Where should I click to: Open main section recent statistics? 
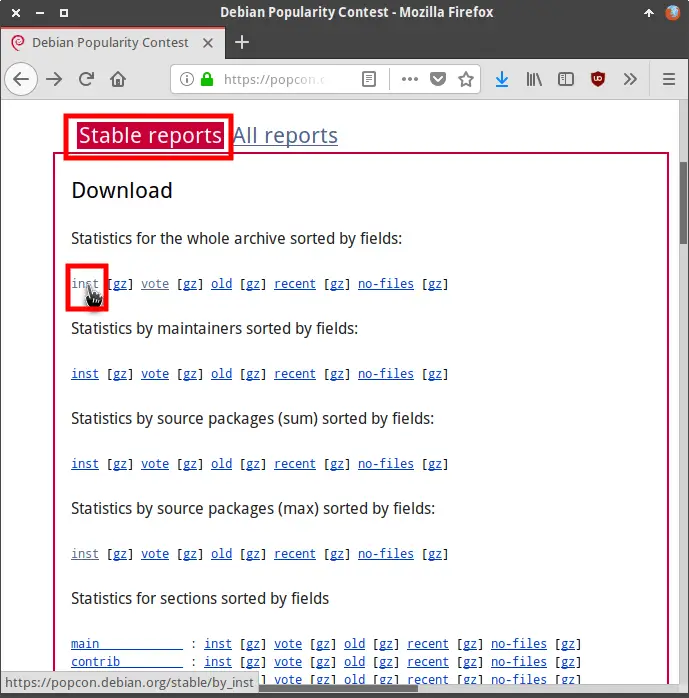428,644
